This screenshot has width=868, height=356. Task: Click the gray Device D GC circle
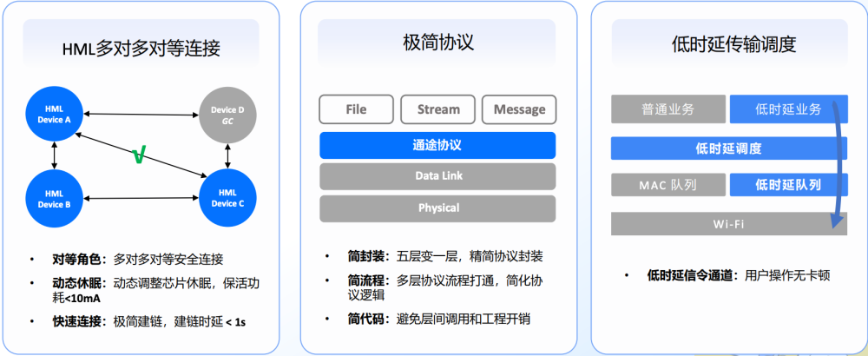tap(227, 115)
